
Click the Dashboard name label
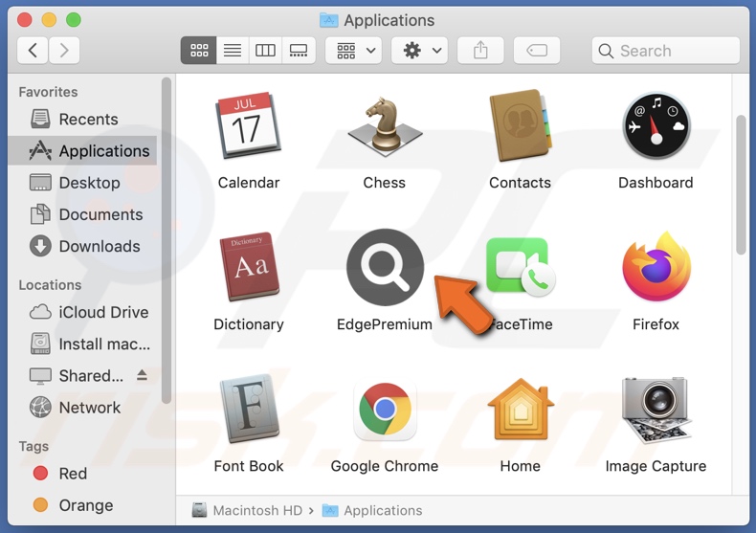(656, 183)
